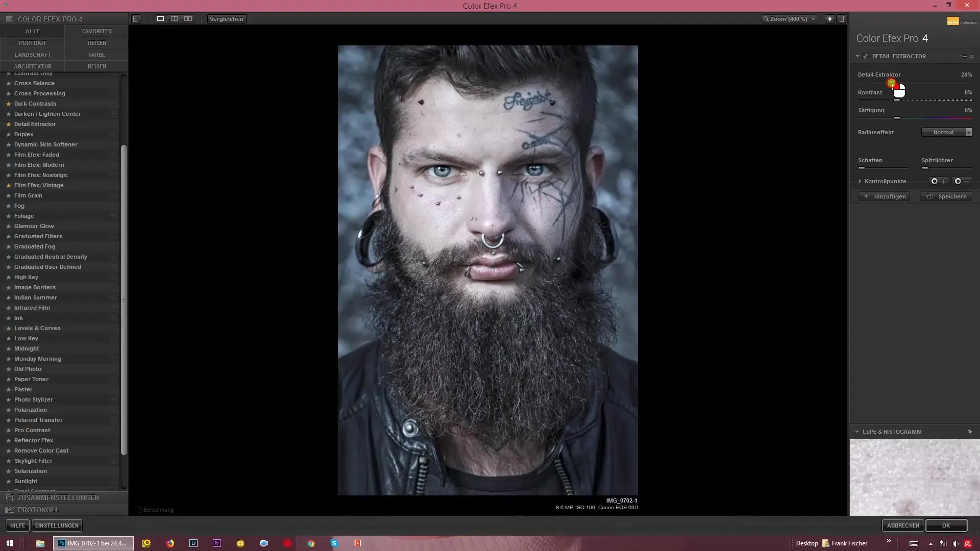Open Lightroom from the taskbar
This screenshot has width=980, height=551.
[193, 543]
